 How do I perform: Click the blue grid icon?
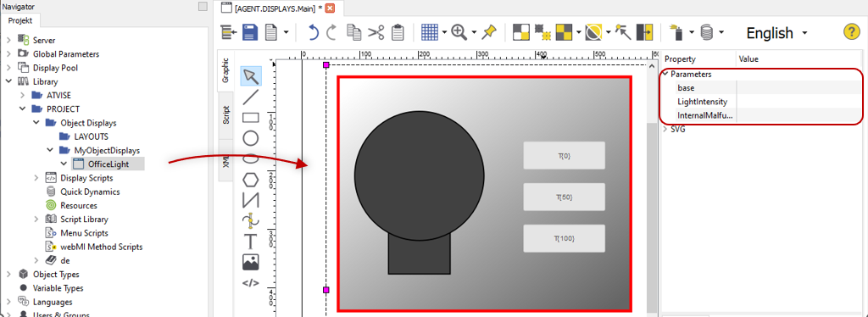click(430, 33)
